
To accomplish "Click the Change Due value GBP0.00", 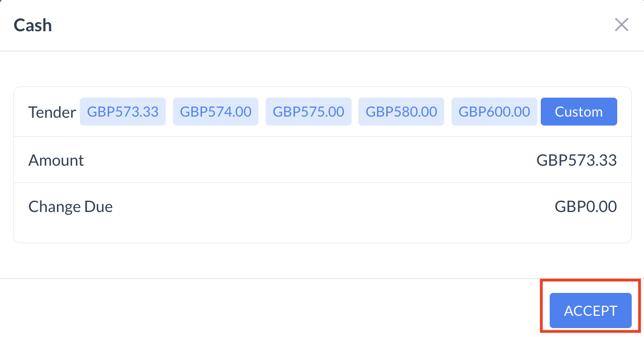I will pos(585,207).
